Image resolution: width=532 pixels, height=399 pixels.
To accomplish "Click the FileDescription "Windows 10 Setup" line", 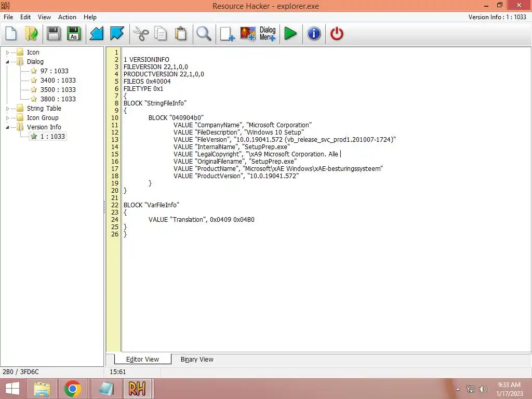I will click(238, 132).
